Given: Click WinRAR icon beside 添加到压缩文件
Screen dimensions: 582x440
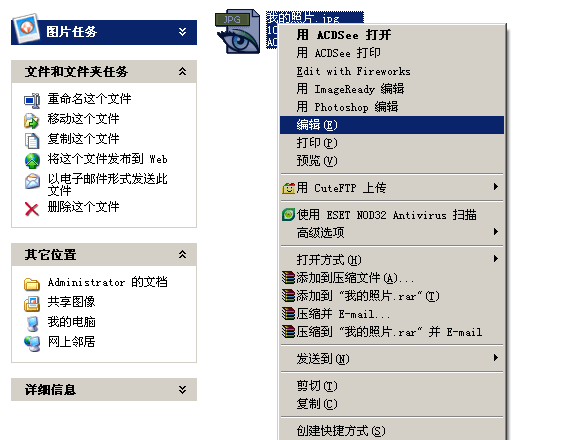Looking at the screenshot, I should click(x=288, y=277).
